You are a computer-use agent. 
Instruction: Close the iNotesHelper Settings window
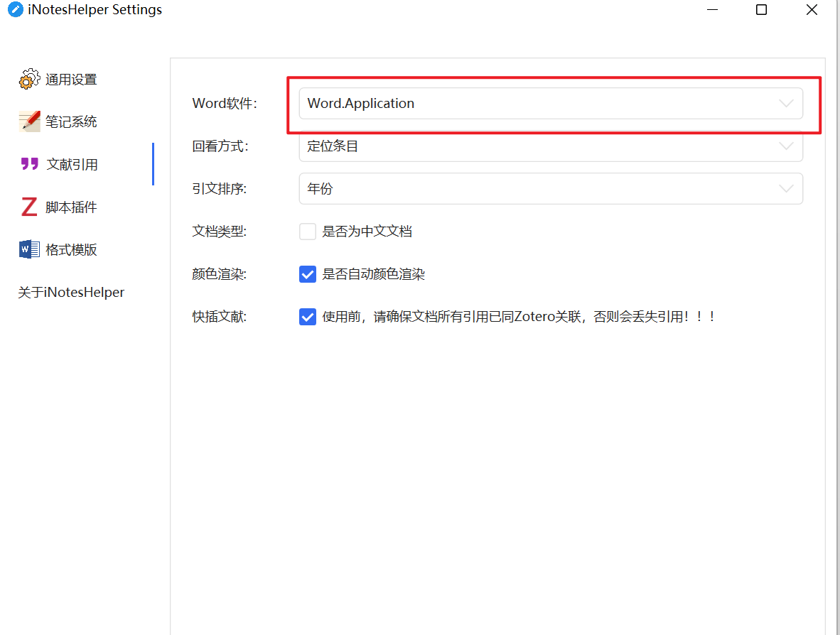pyautogui.click(x=812, y=10)
